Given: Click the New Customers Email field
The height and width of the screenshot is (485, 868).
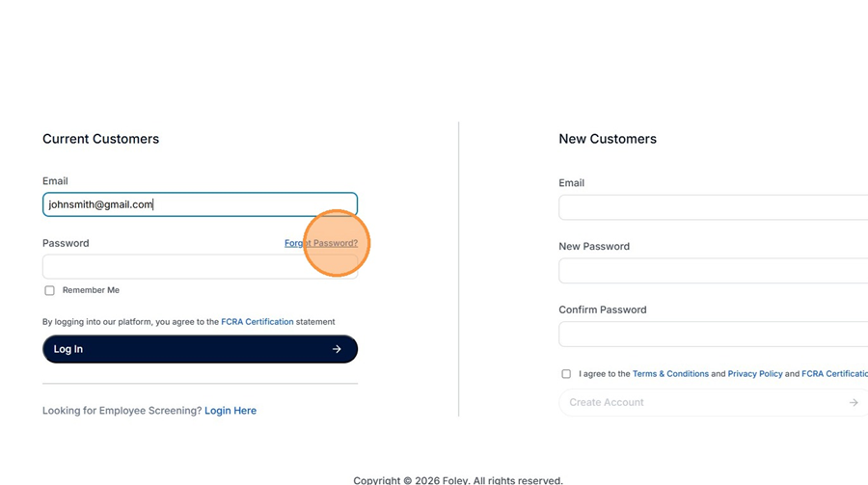Looking at the screenshot, I should 713,207.
